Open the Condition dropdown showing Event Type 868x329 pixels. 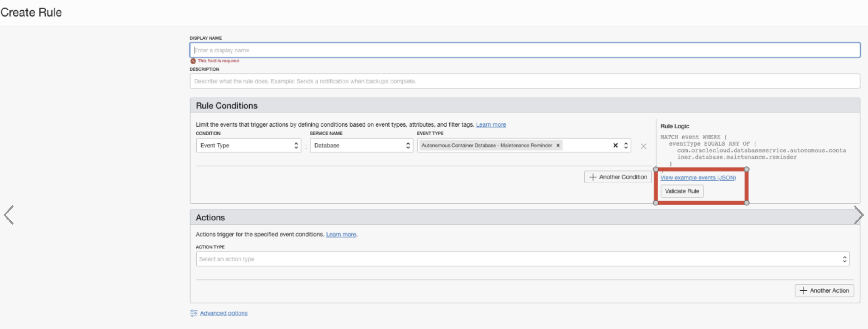point(248,146)
